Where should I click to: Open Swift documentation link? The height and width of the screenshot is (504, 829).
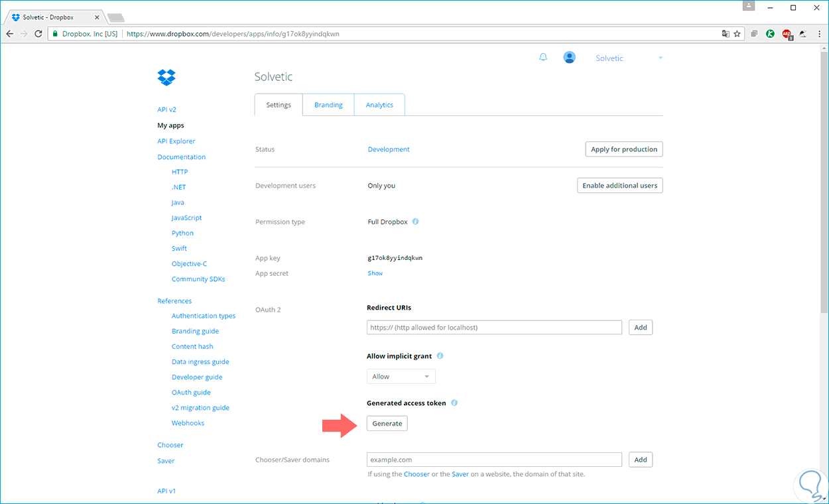[x=179, y=248]
